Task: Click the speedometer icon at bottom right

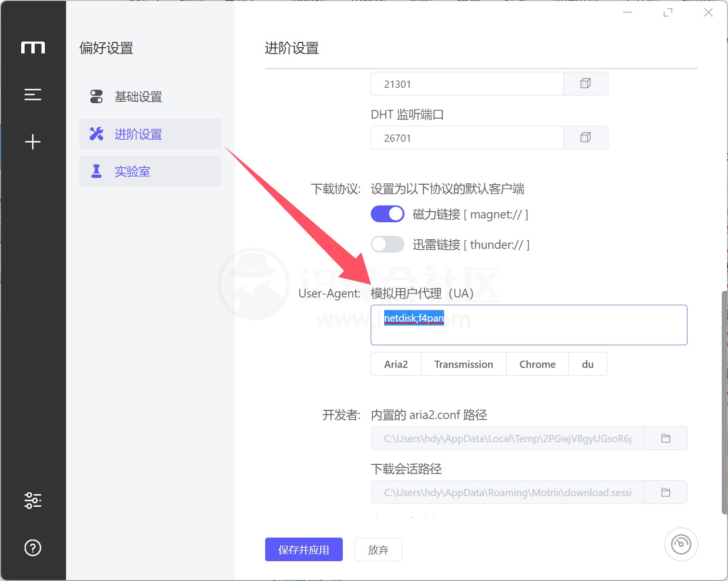Action: 681,544
